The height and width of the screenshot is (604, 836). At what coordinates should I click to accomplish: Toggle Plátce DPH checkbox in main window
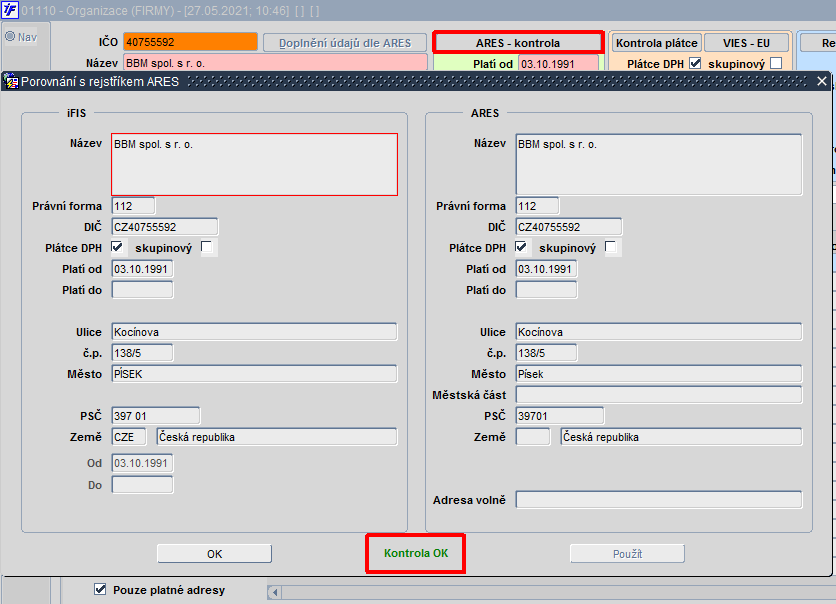[695, 63]
